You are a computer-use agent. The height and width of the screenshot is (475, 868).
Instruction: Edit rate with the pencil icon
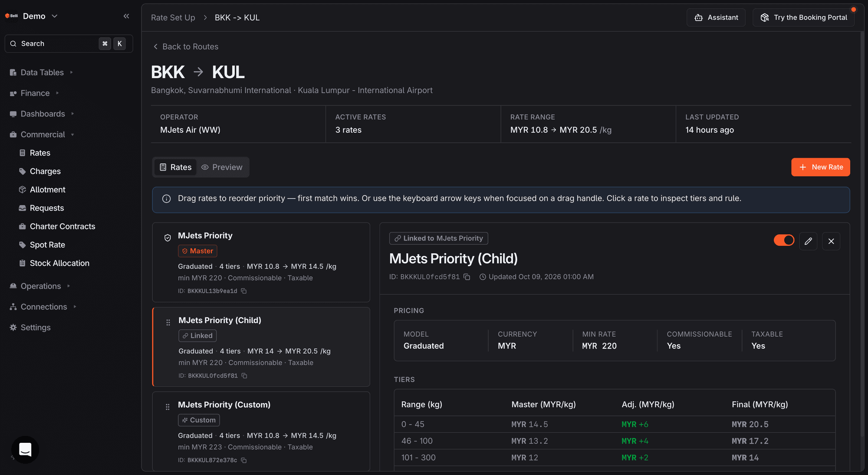pos(808,241)
